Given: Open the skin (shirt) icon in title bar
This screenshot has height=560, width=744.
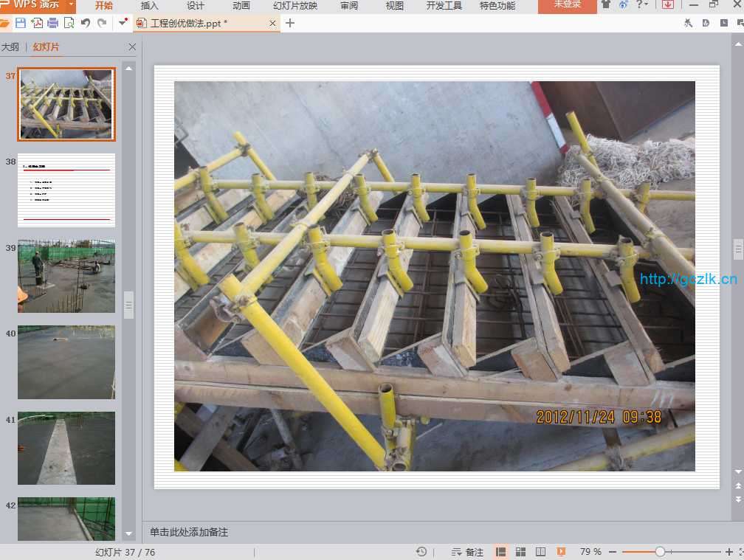Looking at the screenshot, I should [606, 4].
